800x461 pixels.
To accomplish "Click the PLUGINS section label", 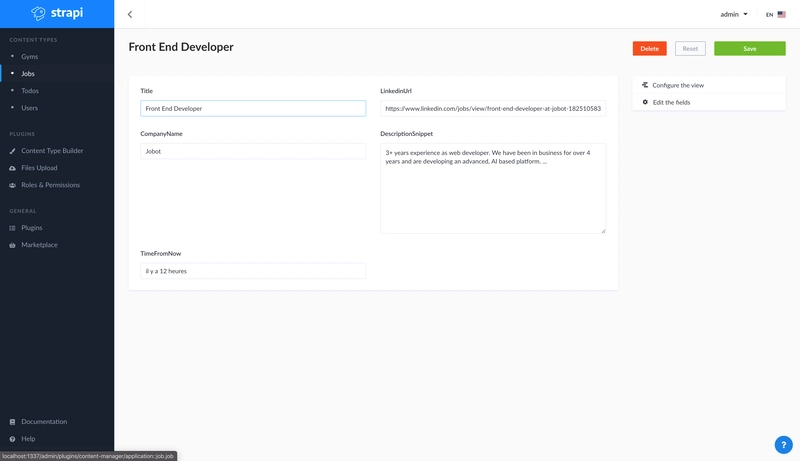I will coord(22,134).
